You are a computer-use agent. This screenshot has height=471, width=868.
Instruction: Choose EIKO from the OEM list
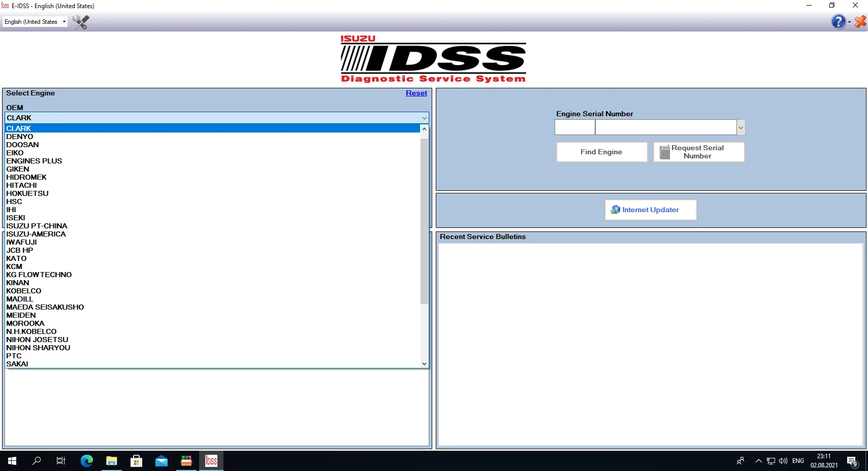pyautogui.click(x=213, y=153)
